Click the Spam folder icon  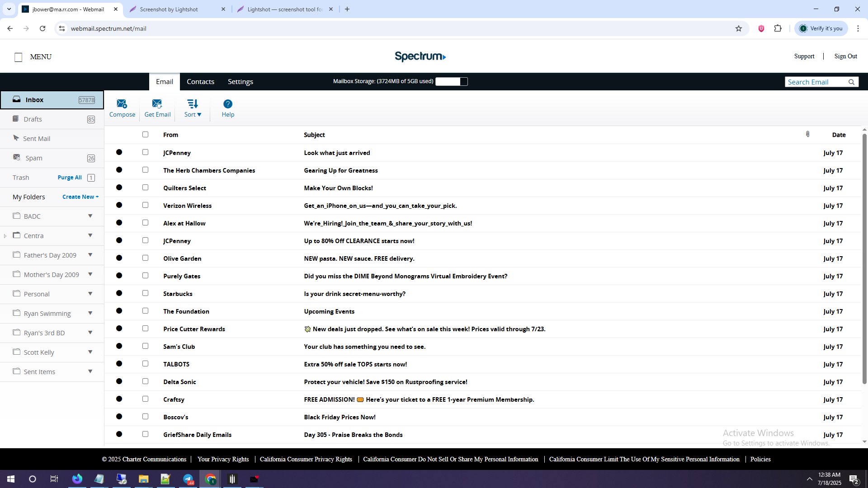pos(17,157)
